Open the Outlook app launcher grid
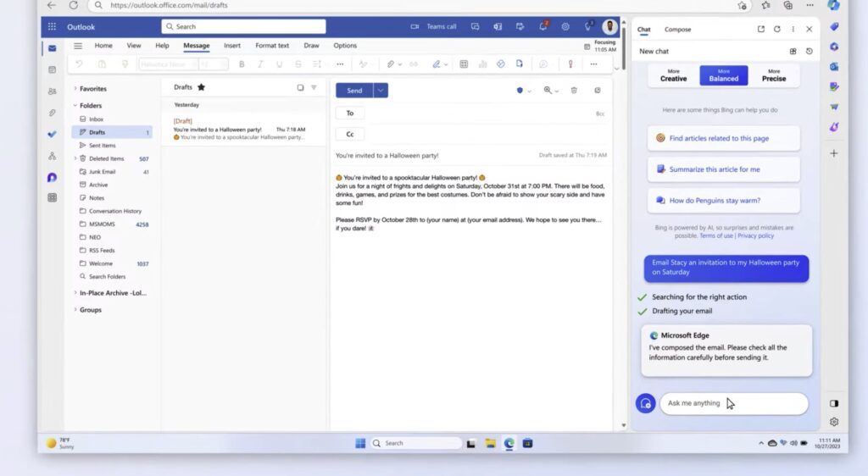868x476 pixels. [x=52, y=26]
